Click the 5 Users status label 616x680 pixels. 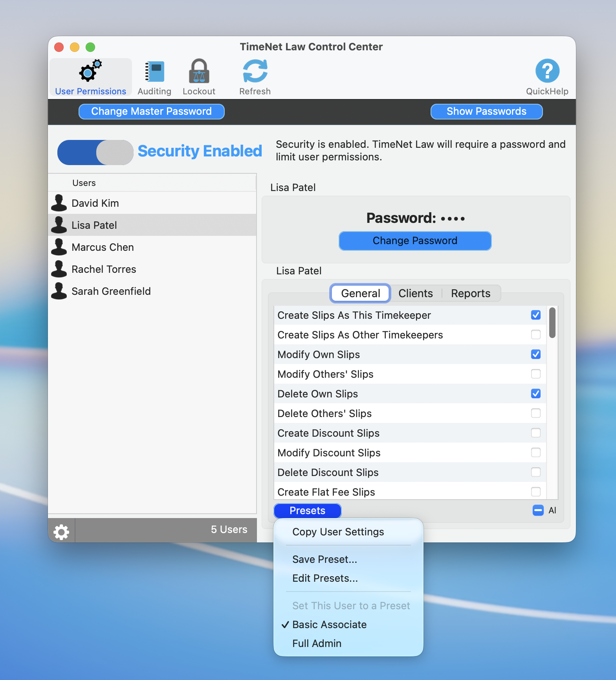229,529
